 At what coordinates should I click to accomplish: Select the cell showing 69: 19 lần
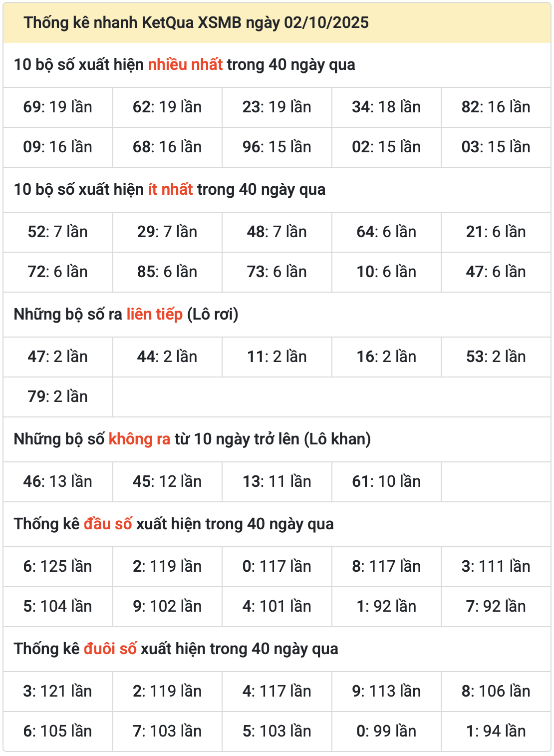tap(58, 107)
